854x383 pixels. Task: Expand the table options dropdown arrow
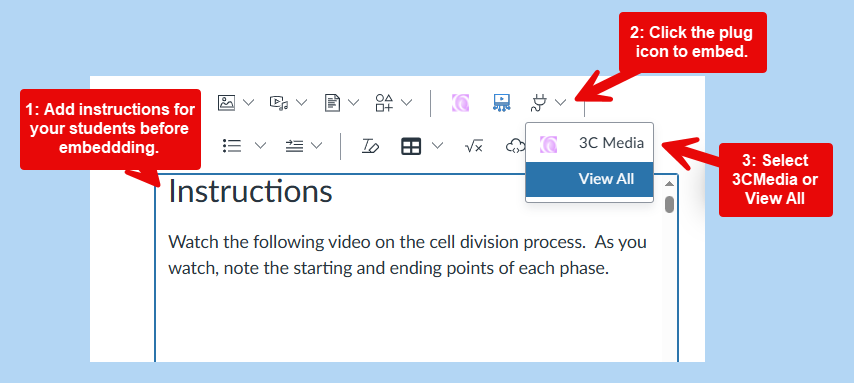point(437,145)
